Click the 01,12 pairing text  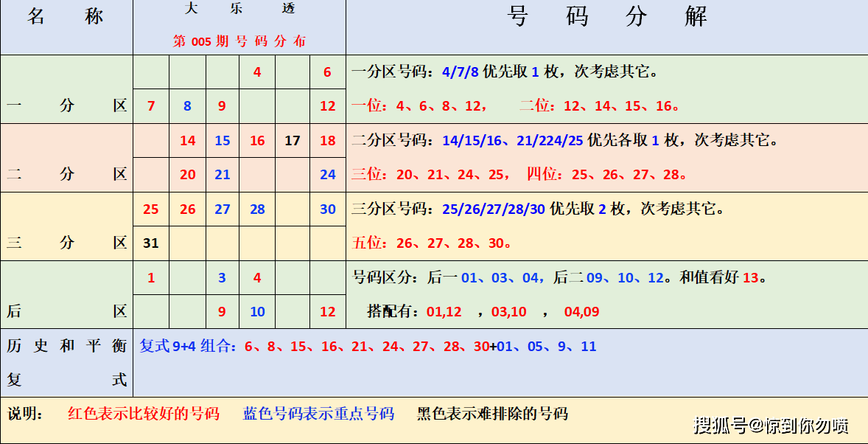(x=444, y=312)
